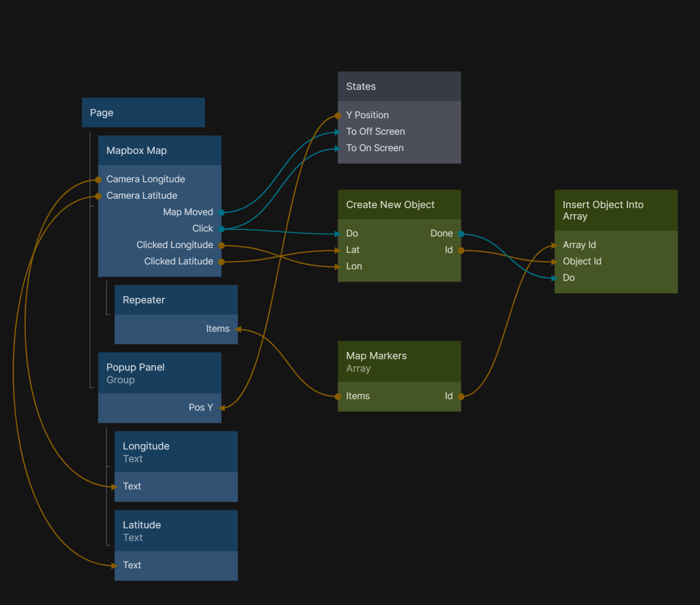The height and width of the screenshot is (605, 700).
Task: Select the Clicked Latitude output port
Action: [x=222, y=262]
